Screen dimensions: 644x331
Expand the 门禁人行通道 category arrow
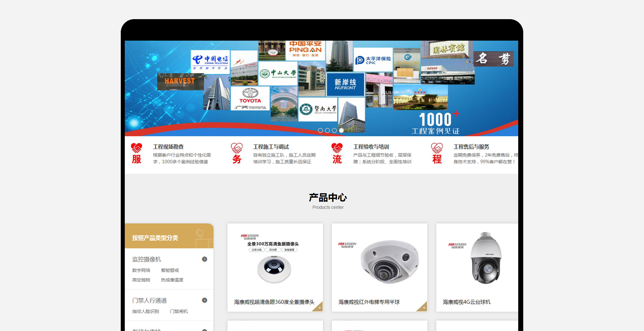(205, 300)
